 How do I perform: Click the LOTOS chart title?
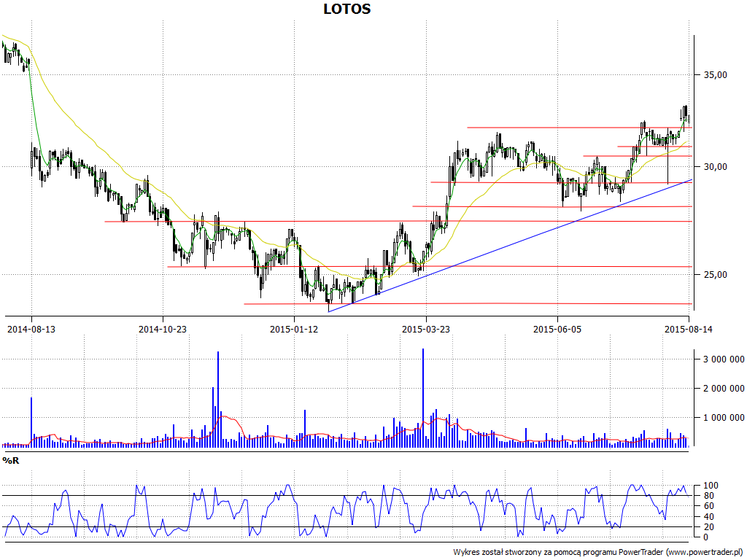pos(347,9)
